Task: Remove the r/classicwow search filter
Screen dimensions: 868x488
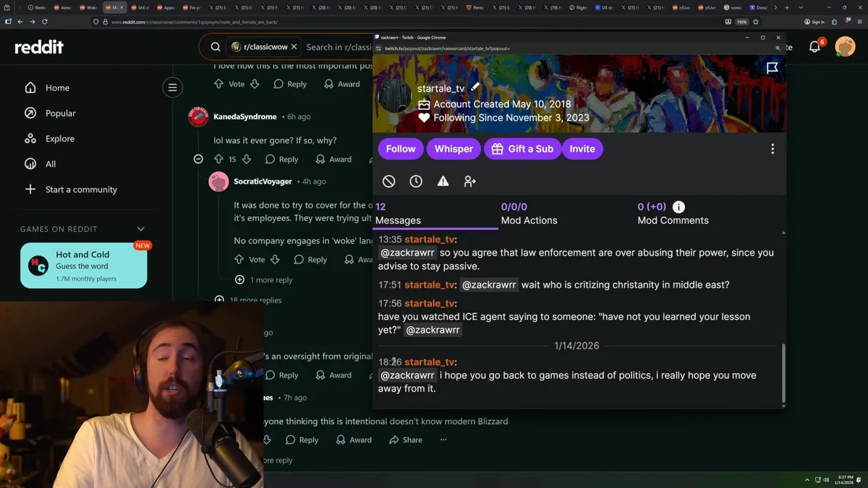Action: click(294, 47)
